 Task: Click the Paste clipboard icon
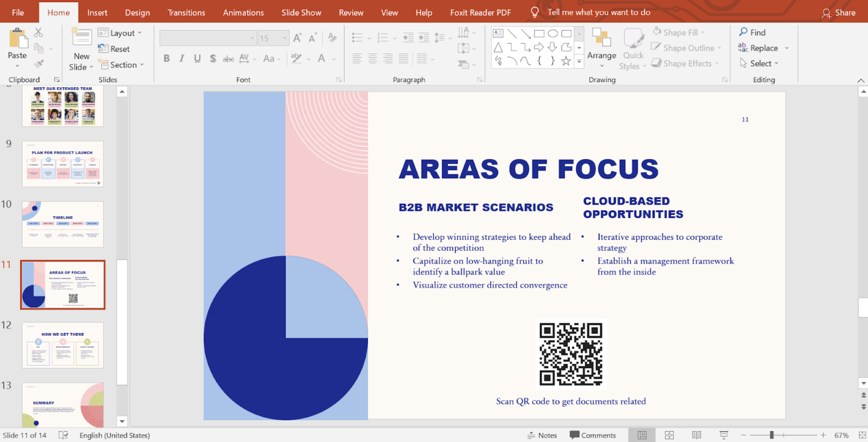(x=18, y=38)
